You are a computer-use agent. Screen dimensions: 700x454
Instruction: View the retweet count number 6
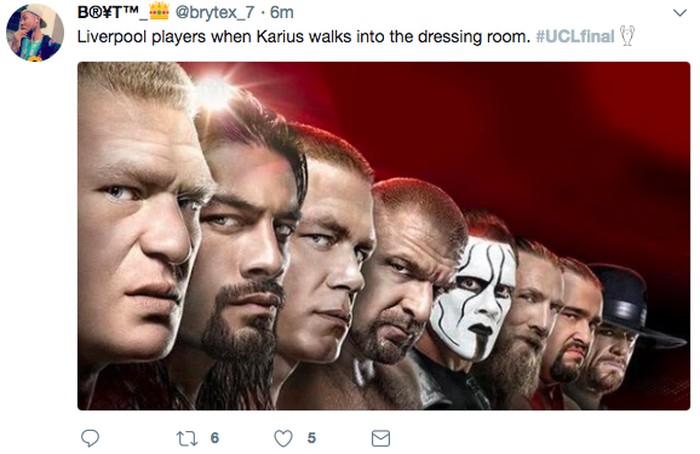pyautogui.click(x=214, y=438)
